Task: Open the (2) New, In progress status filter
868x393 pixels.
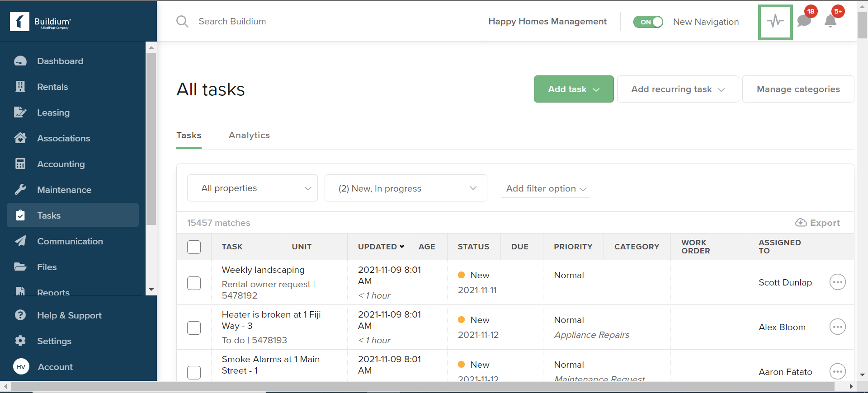Action: coord(406,188)
